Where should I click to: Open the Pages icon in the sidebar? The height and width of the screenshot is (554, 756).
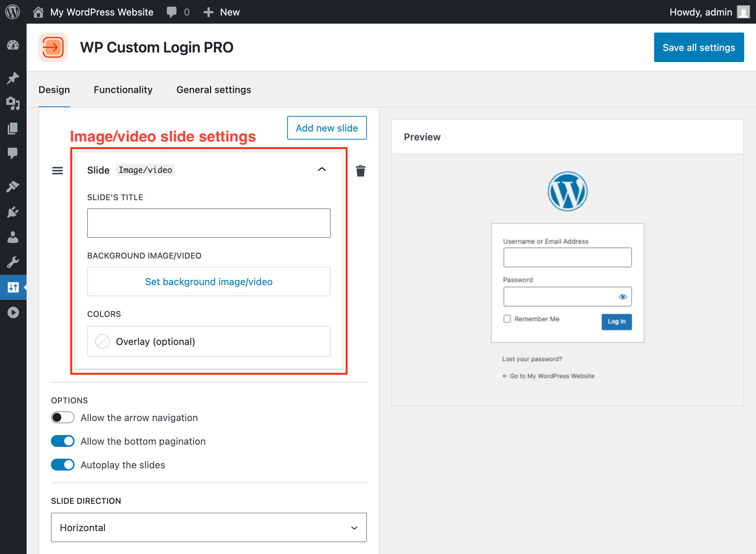point(13,128)
